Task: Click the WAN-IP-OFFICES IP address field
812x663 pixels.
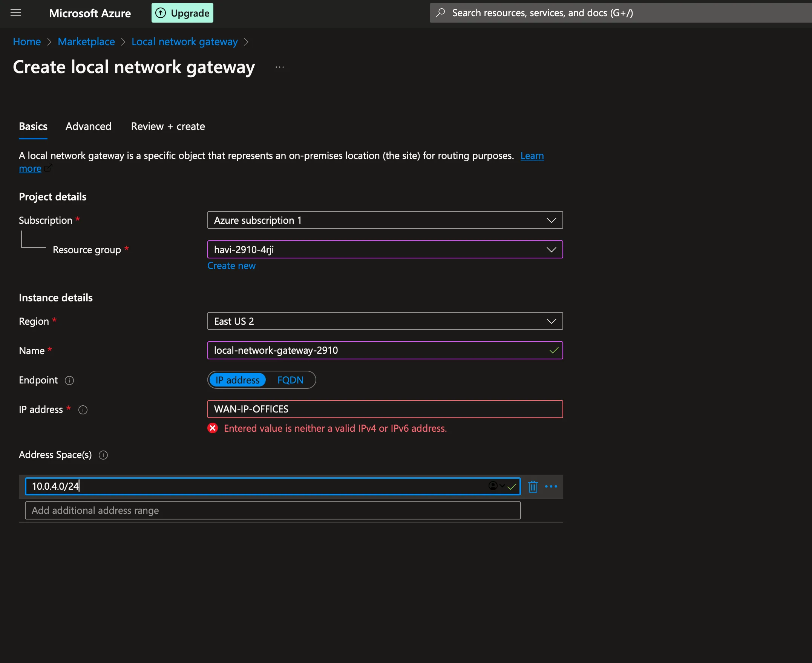Action: (x=385, y=409)
